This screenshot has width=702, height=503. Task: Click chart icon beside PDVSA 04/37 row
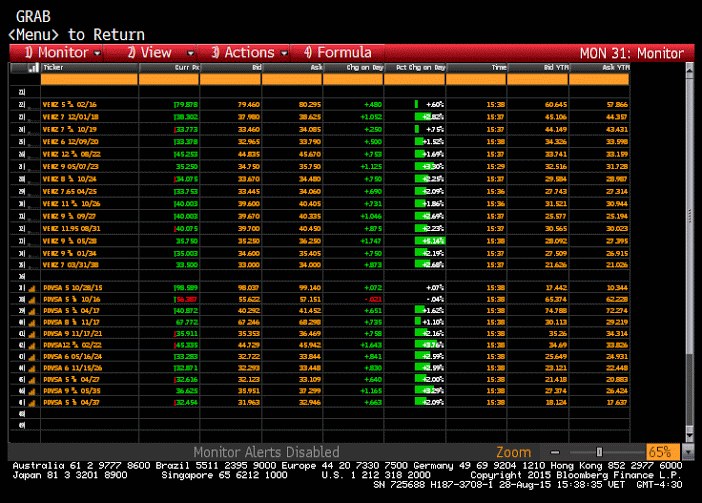click(32, 403)
